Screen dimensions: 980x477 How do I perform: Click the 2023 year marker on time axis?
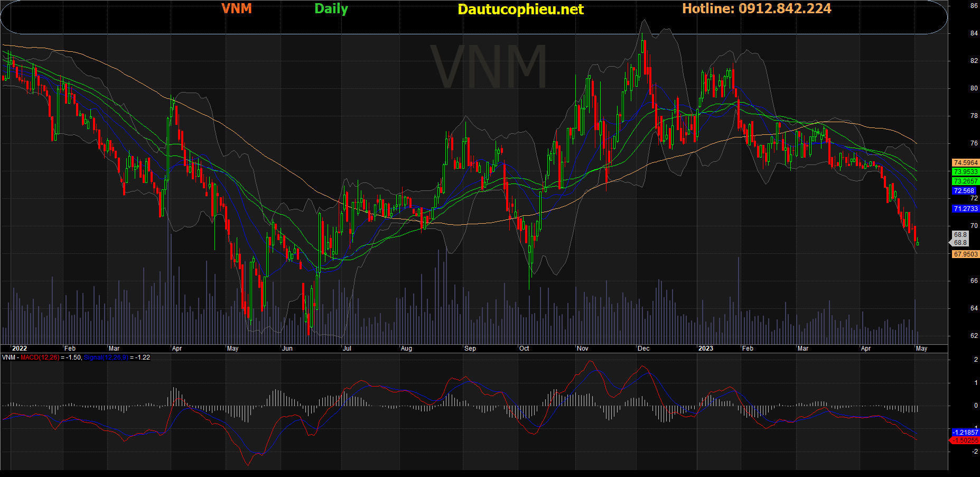coord(706,348)
